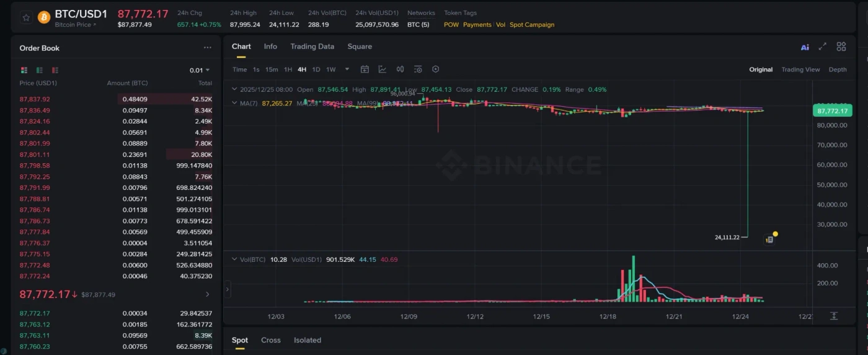Select the 1W chart interval
This screenshot has width=868, height=355.
331,70
